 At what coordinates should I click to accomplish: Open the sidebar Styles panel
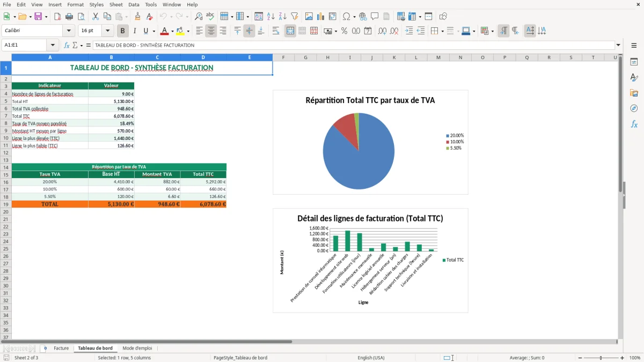(634, 77)
